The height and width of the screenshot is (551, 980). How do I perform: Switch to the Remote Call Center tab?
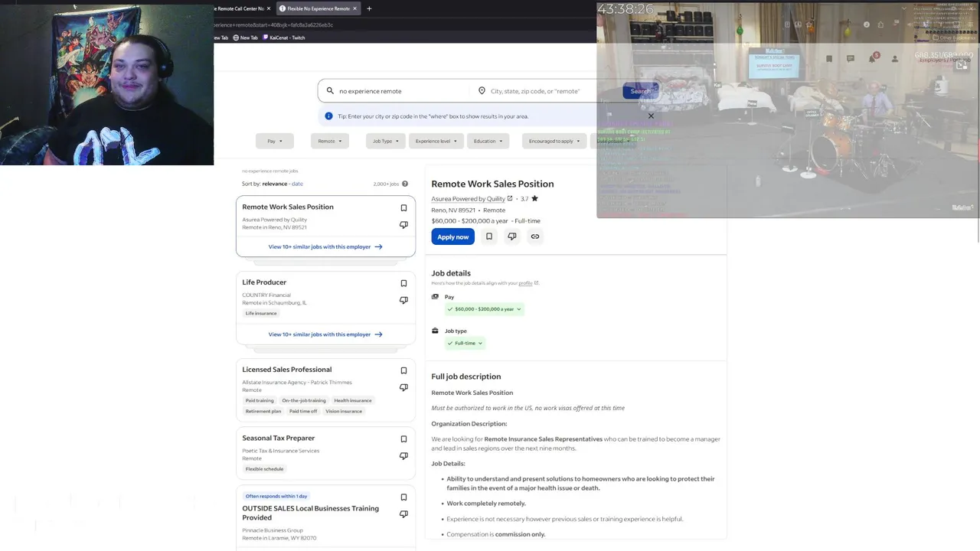[240, 8]
